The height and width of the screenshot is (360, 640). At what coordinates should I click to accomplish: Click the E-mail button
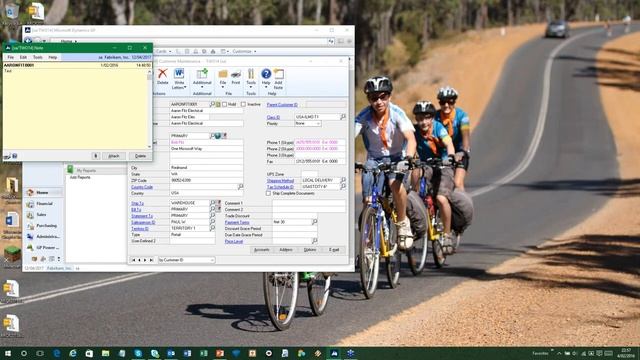point(334,250)
